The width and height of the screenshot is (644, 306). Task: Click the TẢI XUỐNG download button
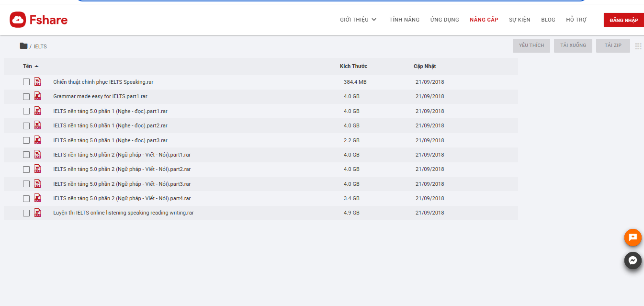(573, 45)
